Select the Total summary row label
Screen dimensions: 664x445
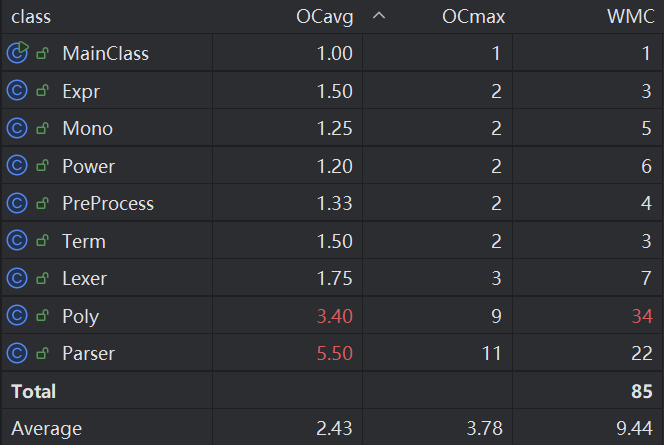pyautogui.click(x=33, y=391)
